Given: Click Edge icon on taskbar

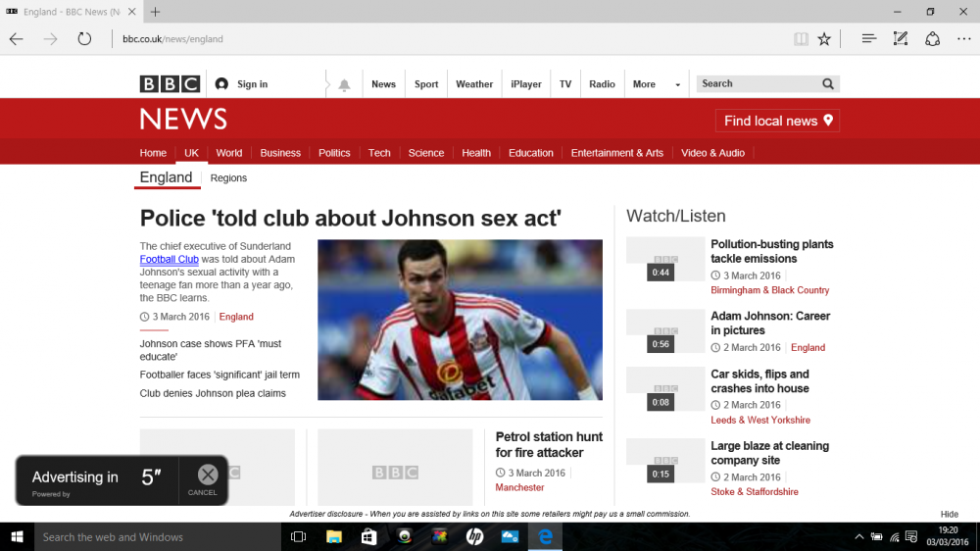Looking at the screenshot, I should click(545, 536).
